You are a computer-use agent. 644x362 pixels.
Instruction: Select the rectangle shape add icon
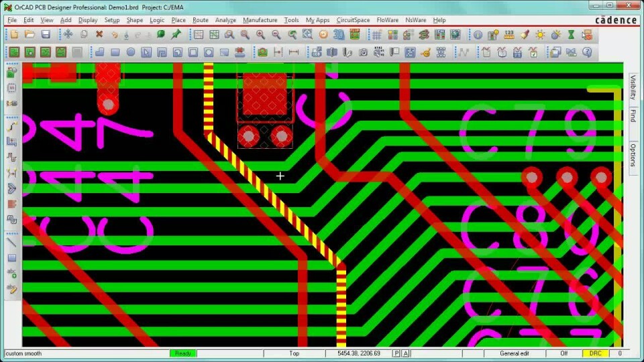tap(115, 52)
